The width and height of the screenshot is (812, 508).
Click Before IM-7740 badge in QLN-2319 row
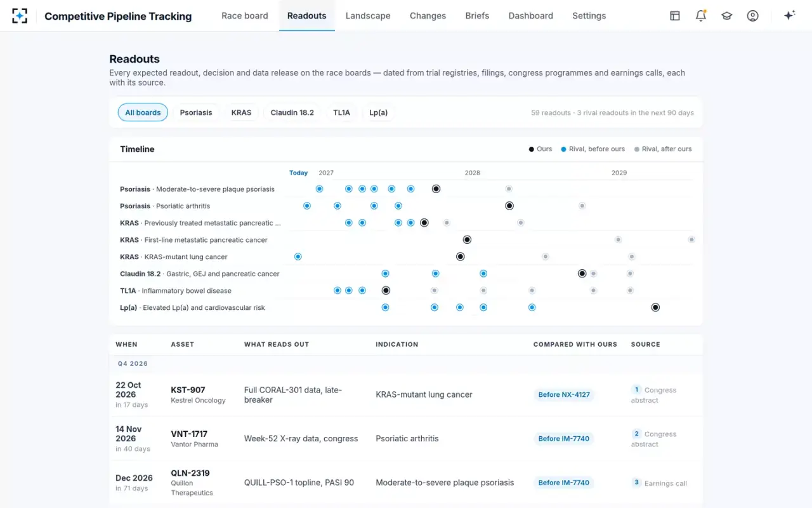pyautogui.click(x=564, y=483)
